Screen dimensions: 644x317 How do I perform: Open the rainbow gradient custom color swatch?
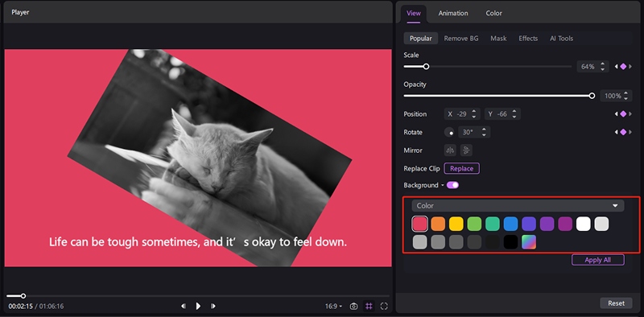pos(529,242)
